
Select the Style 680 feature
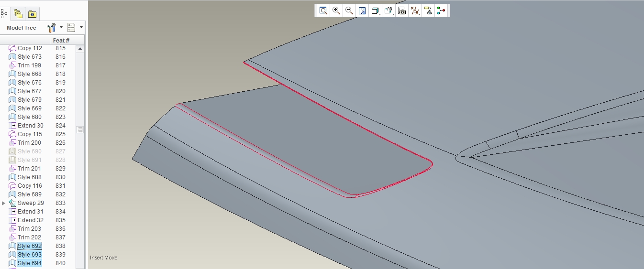tap(30, 117)
